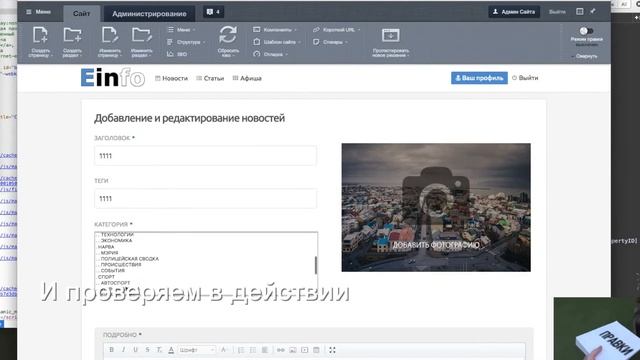Image resolution: width=640 pixels, height=360 pixels.
Task: Open the Афиша menu item
Action: click(x=247, y=78)
